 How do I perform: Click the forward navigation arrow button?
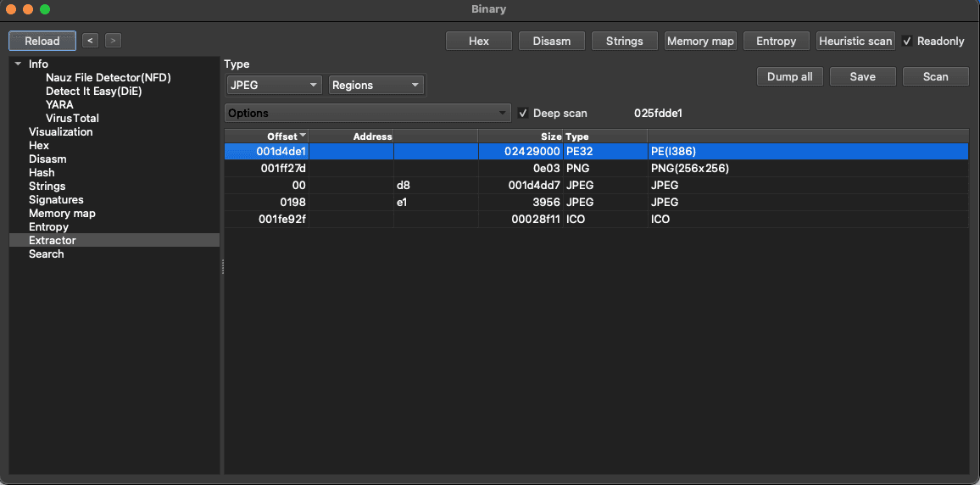tap(113, 41)
